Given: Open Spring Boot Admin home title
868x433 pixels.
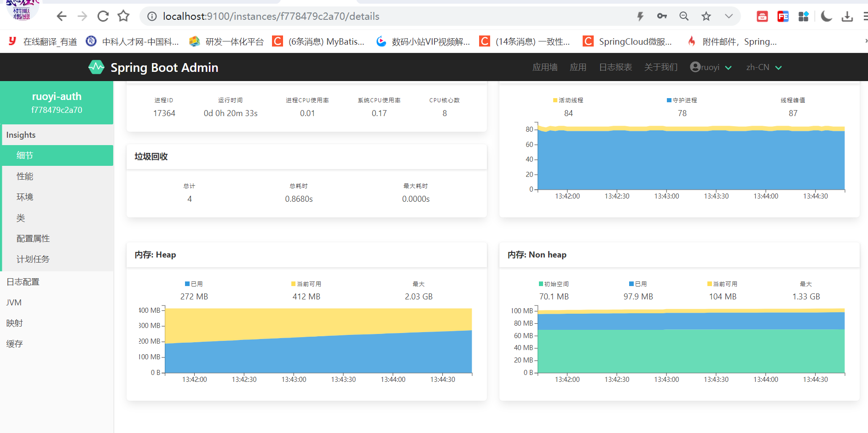Looking at the screenshot, I should click(164, 68).
